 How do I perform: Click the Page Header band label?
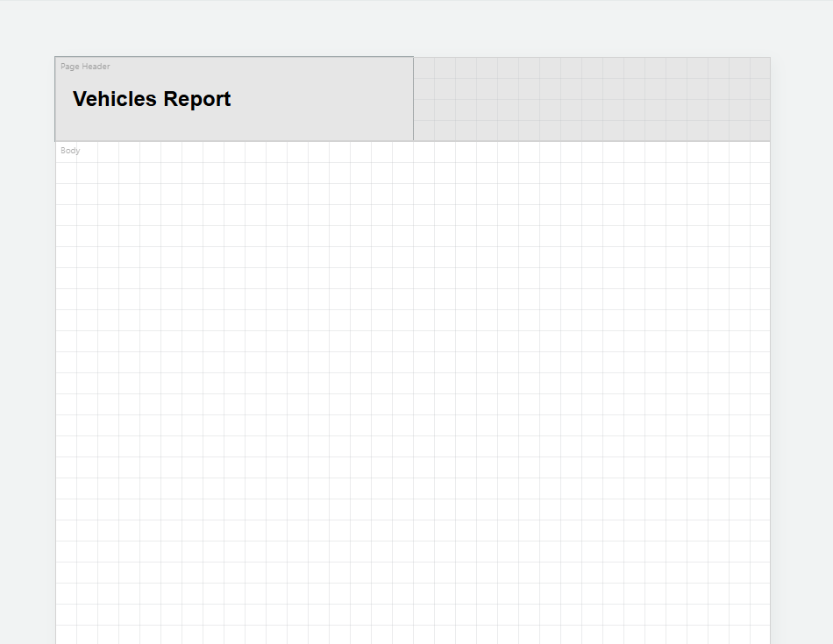coord(84,67)
